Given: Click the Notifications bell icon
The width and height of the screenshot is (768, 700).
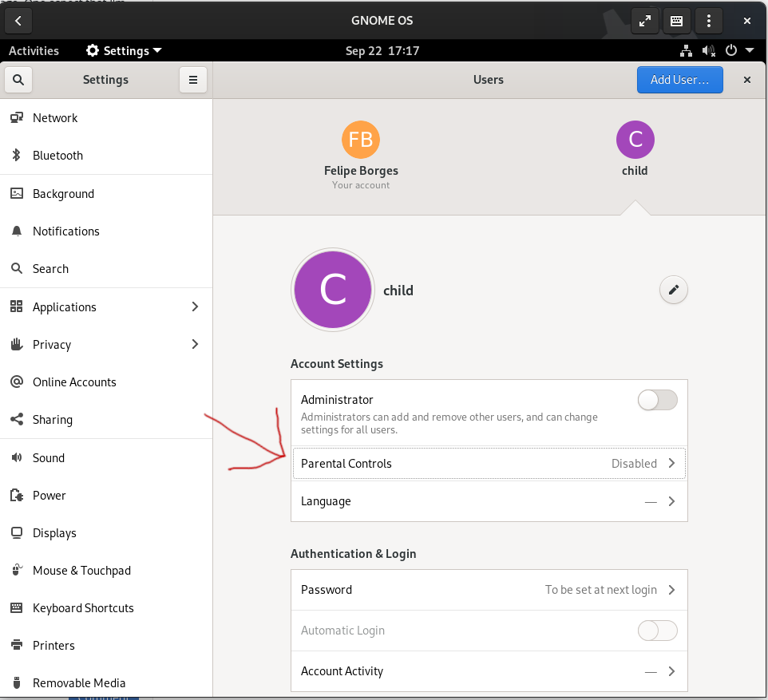Looking at the screenshot, I should (x=17, y=231).
